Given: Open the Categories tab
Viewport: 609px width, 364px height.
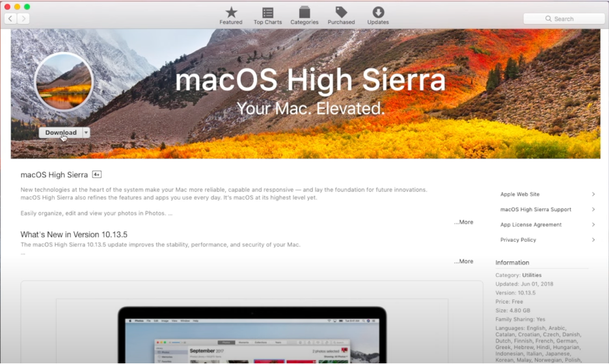Looking at the screenshot, I should (x=304, y=16).
